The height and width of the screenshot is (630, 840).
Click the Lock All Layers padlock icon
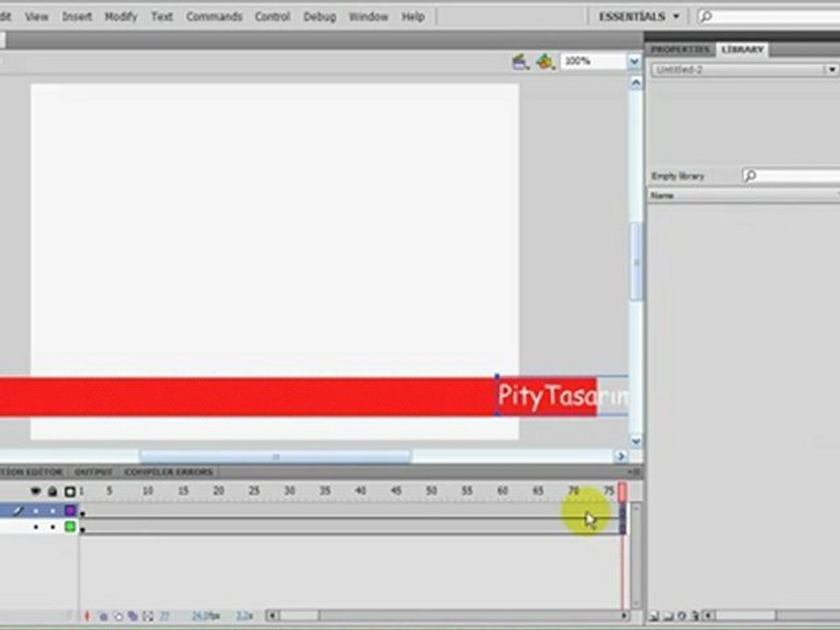[52, 491]
